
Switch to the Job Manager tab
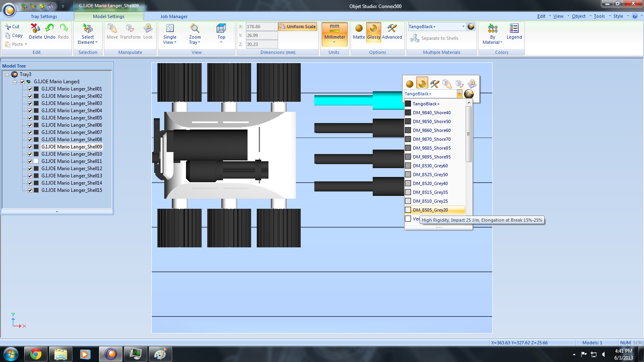point(174,16)
